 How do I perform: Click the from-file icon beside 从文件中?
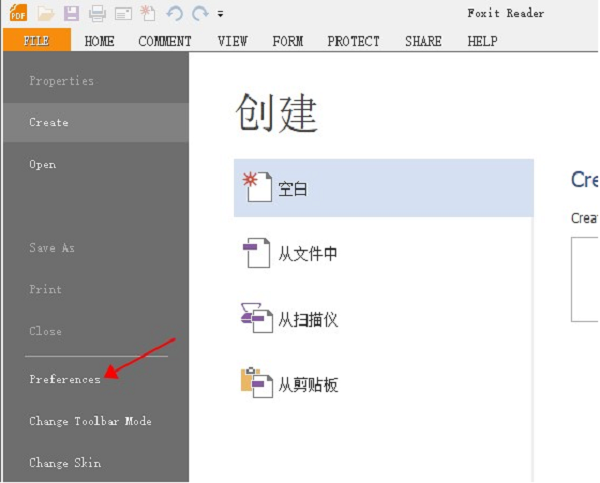tap(257, 253)
